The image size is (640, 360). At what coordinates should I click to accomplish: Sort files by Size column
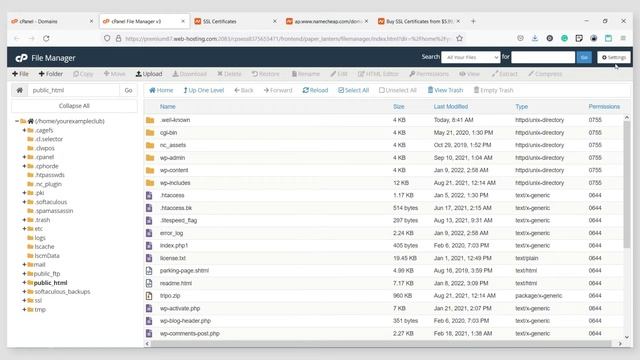click(399, 107)
